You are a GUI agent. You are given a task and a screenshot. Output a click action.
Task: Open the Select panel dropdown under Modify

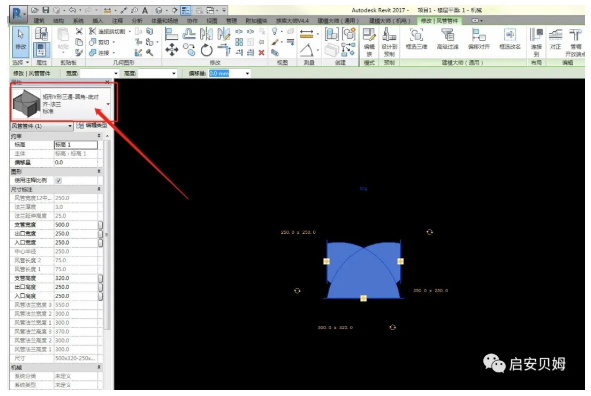pyautogui.click(x=20, y=62)
